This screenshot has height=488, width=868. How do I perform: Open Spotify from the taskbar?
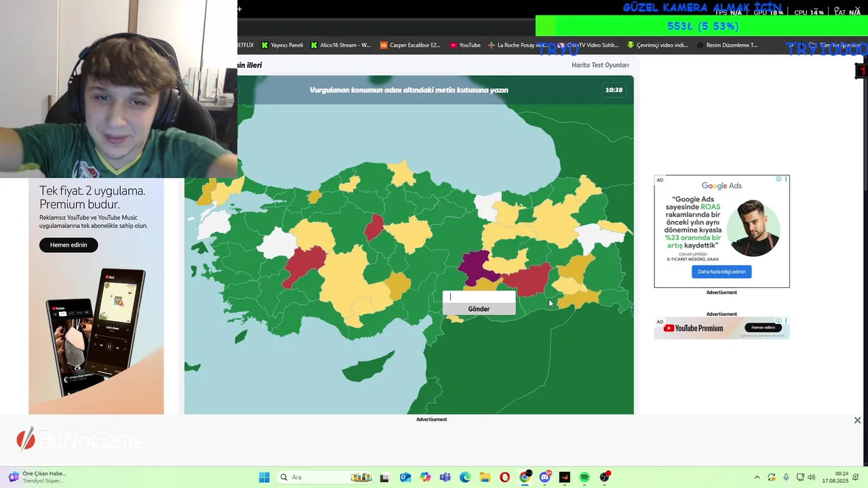coord(585,477)
